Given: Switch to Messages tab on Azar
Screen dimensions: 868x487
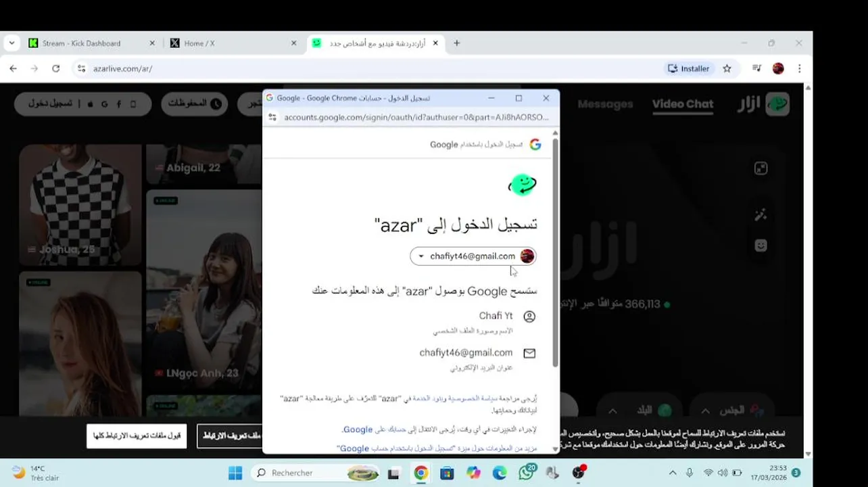Looking at the screenshot, I should (605, 104).
